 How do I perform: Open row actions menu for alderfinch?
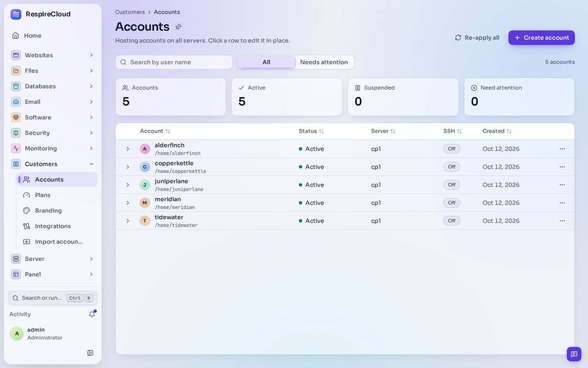coord(562,149)
